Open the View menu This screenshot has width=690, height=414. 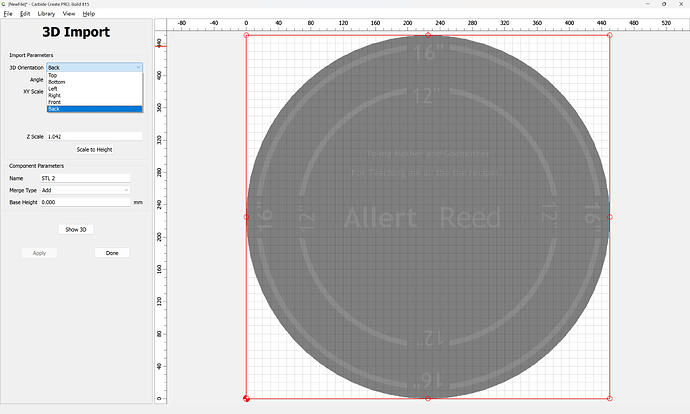pyautogui.click(x=69, y=14)
